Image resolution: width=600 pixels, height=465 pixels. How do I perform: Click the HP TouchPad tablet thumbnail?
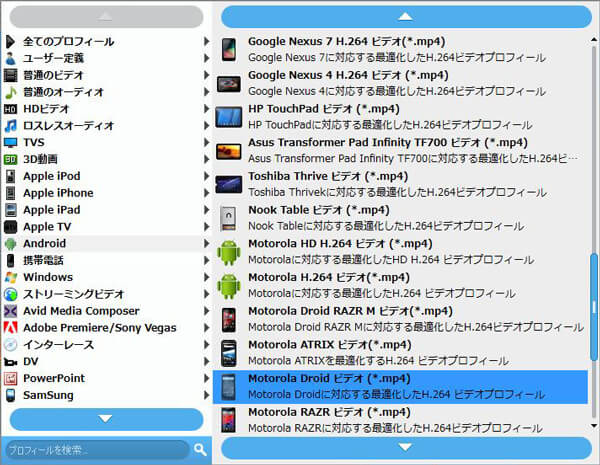(230, 115)
